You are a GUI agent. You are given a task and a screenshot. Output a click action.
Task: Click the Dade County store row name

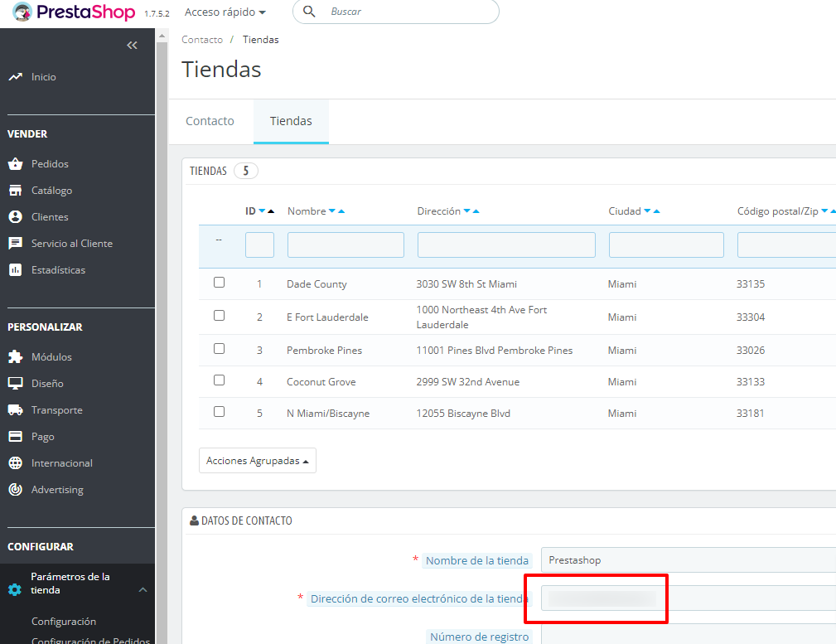coord(317,284)
